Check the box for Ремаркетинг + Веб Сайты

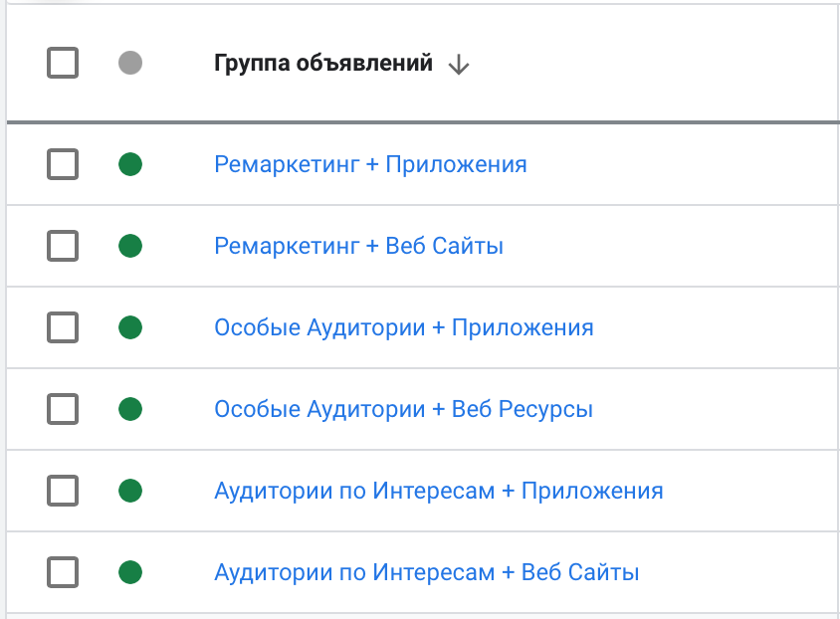pos(63,246)
